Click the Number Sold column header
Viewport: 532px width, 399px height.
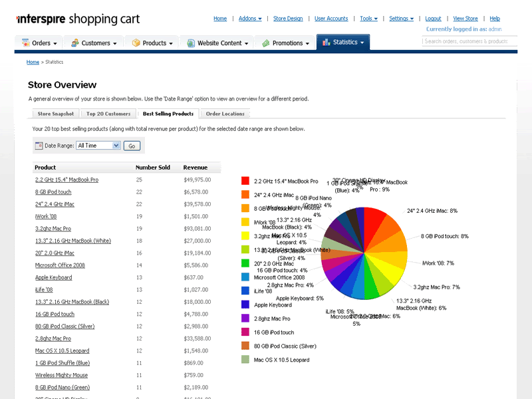coord(153,168)
